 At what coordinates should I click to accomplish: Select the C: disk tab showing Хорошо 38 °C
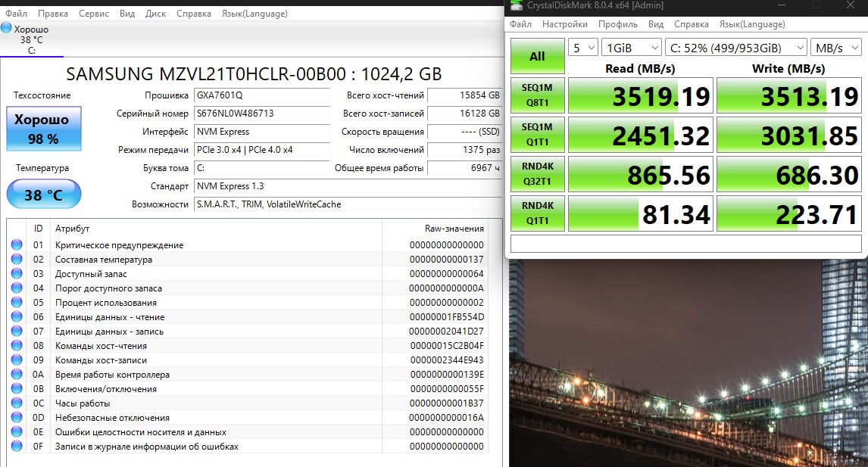point(32,39)
